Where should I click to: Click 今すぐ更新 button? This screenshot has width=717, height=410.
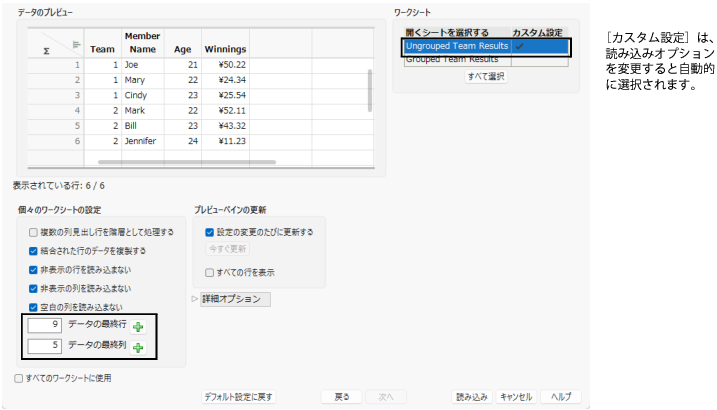227,249
